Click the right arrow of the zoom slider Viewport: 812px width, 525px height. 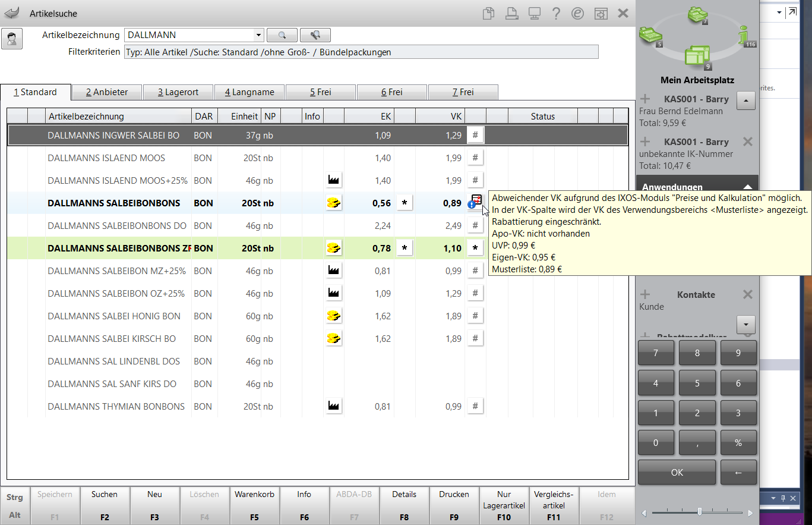coord(750,513)
